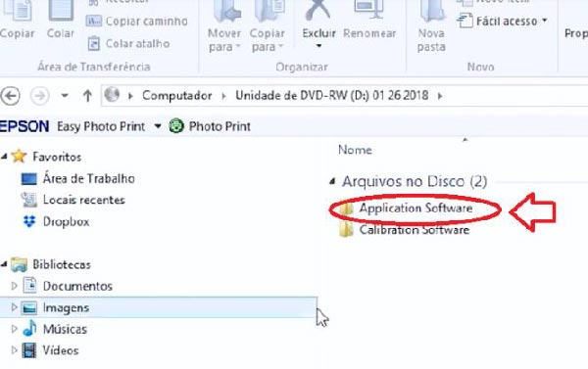Viewport: 588px width, 369px height.
Task: Go back with the left arrow button
Action: click(10, 96)
